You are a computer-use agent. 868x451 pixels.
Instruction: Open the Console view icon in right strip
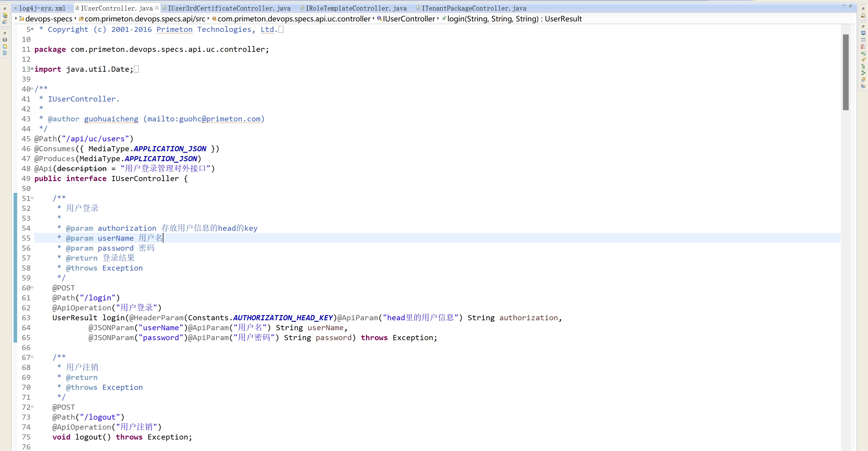(863, 33)
